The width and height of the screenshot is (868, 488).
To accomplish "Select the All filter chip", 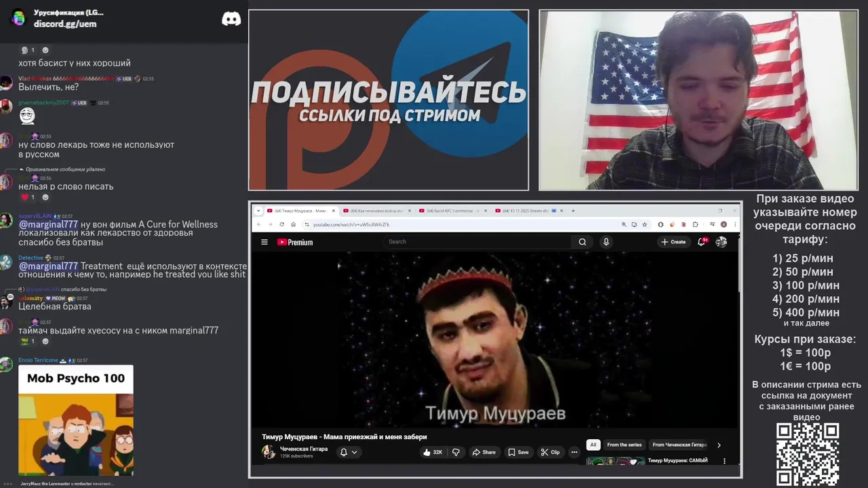I will (x=593, y=445).
